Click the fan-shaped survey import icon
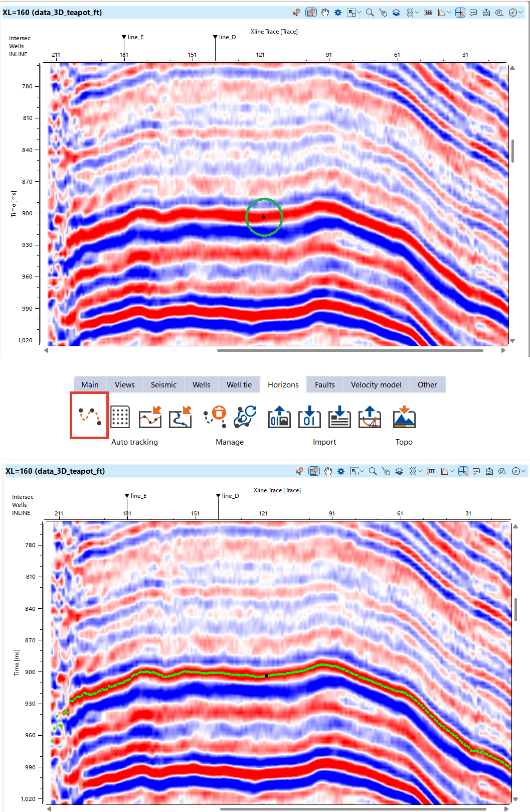The height and width of the screenshot is (812, 530). pyautogui.click(x=370, y=417)
